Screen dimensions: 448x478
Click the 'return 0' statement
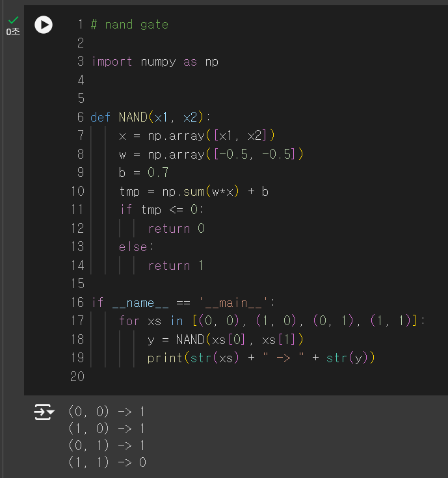pyautogui.click(x=176, y=228)
